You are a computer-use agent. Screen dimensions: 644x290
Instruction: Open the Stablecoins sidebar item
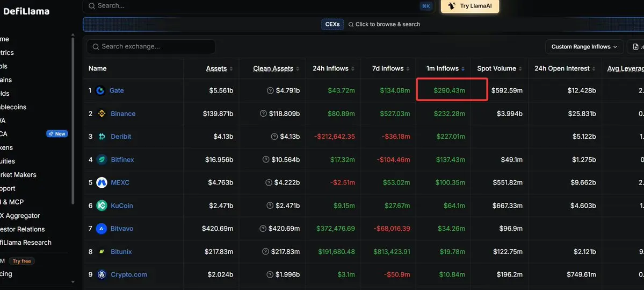(13, 107)
